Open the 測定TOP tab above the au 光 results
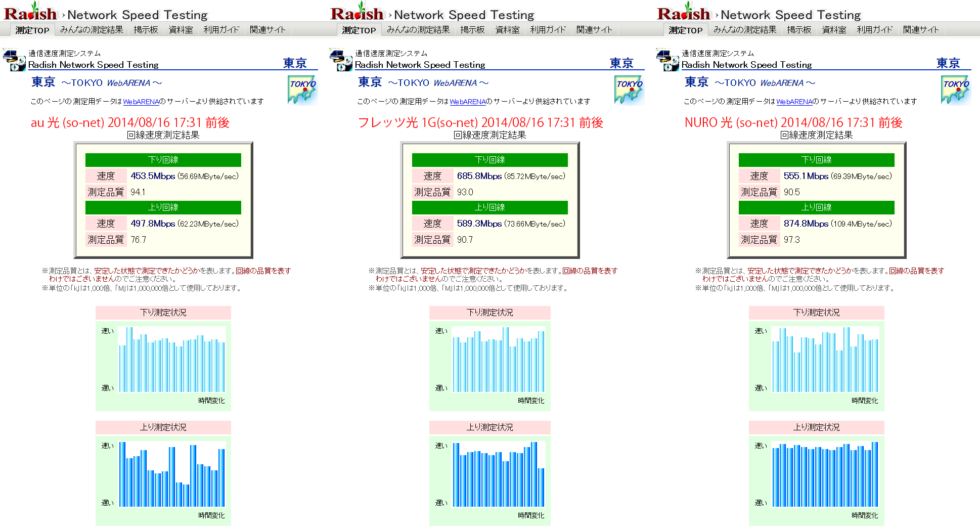 pos(32,30)
